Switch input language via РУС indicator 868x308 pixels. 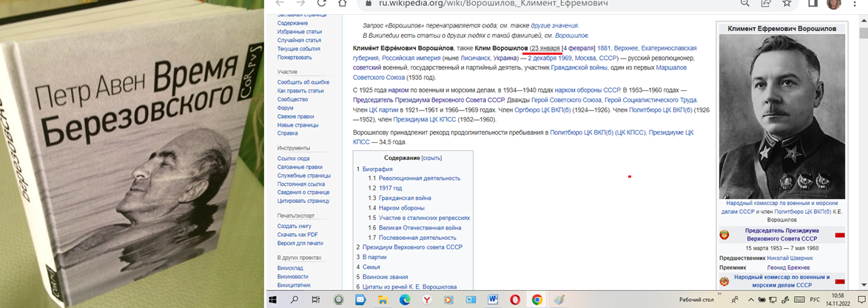815,300
